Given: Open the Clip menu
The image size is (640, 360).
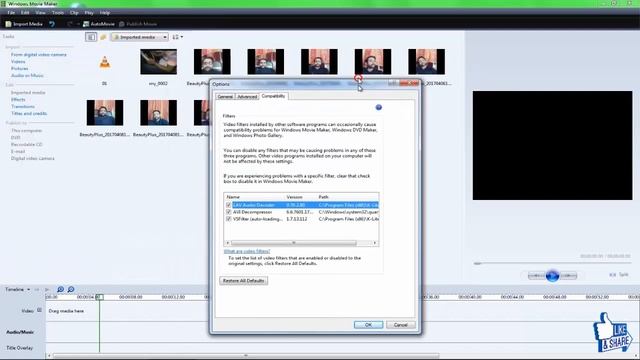Looking at the screenshot, I should (x=74, y=13).
